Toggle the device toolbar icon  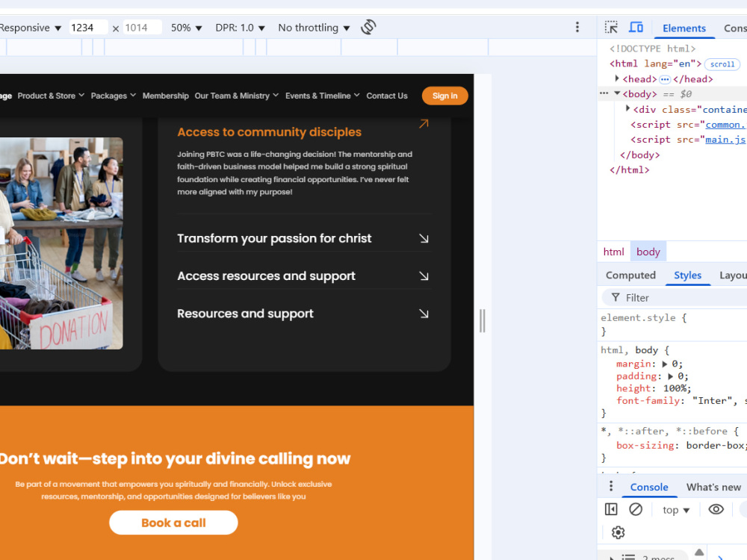(636, 27)
